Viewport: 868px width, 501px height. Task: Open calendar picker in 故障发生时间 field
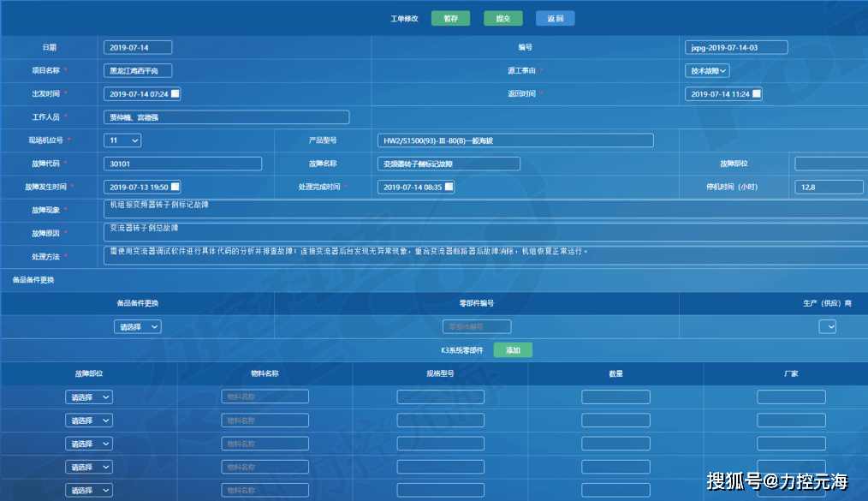click(x=175, y=187)
